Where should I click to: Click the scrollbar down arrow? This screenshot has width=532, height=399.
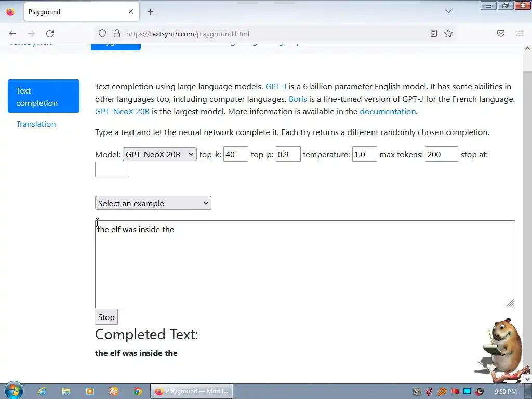[527, 379]
